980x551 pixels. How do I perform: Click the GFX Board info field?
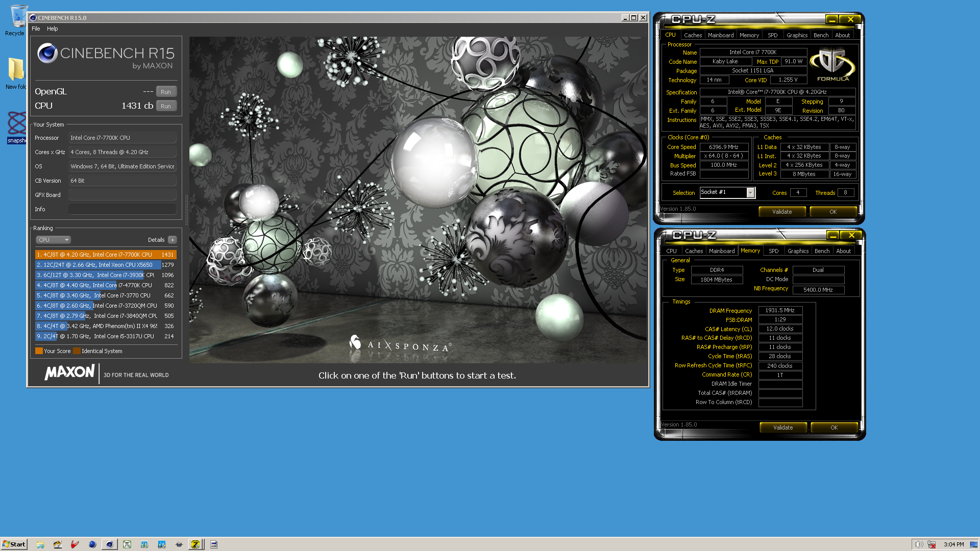122,195
